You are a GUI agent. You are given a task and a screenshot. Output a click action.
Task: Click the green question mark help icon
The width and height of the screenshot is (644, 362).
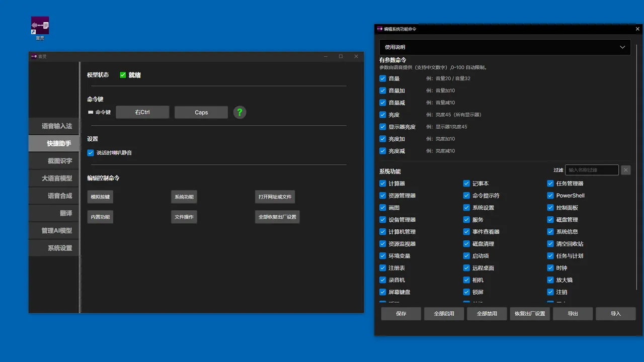pyautogui.click(x=240, y=112)
